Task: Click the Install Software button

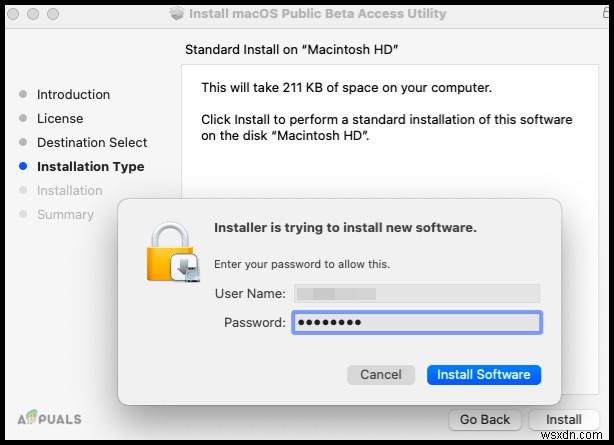Action: 484,375
